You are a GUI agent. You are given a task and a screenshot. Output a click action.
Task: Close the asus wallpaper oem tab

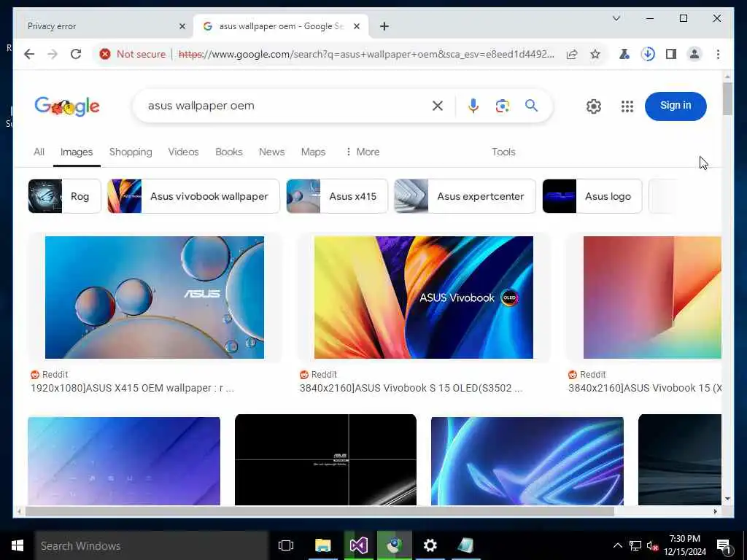(356, 26)
